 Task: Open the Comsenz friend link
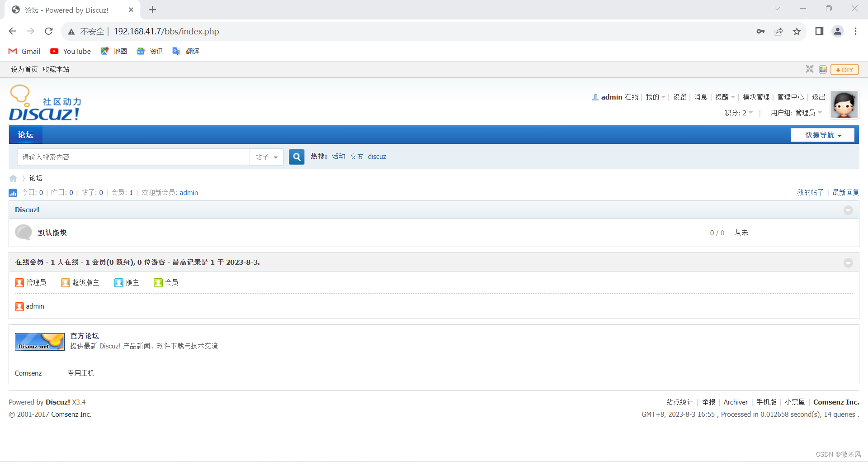pyautogui.click(x=28, y=373)
